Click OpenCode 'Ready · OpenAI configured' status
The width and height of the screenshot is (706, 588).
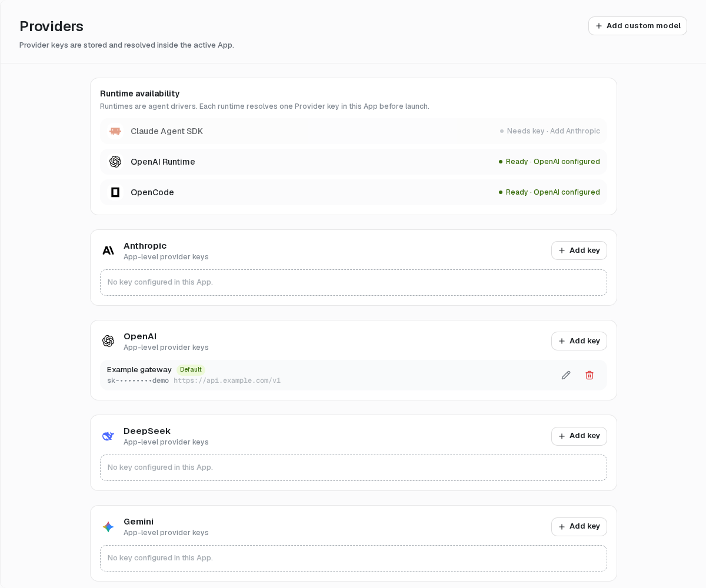pyautogui.click(x=550, y=192)
